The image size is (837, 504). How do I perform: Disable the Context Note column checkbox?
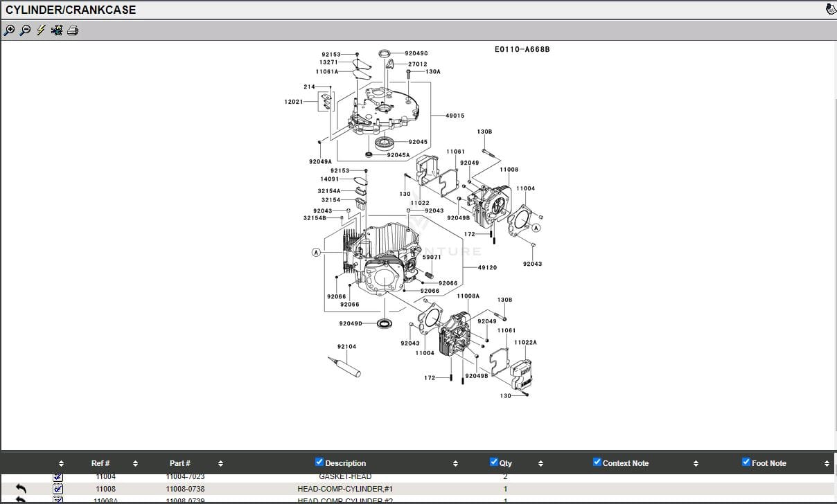597,462
